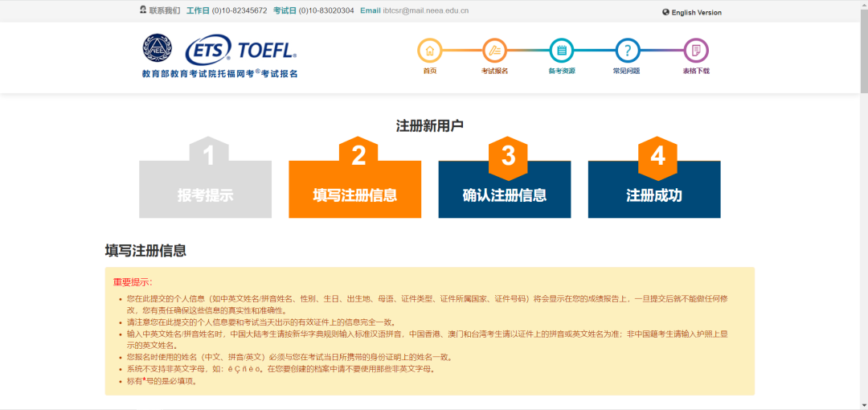
Task: Click the 表格下载 purple document icon
Action: [x=696, y=51]
